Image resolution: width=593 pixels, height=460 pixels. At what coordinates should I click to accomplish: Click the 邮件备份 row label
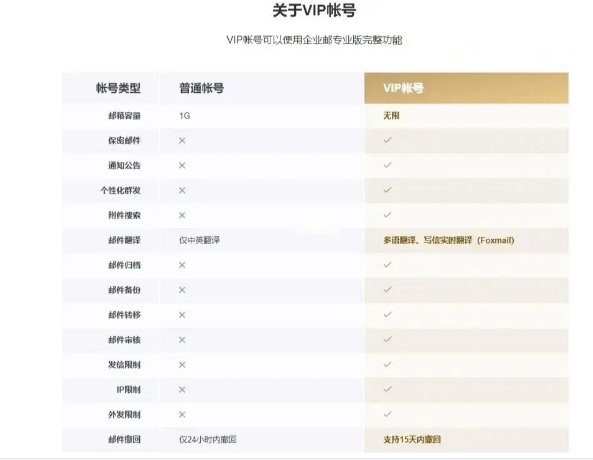pos(124,290)
